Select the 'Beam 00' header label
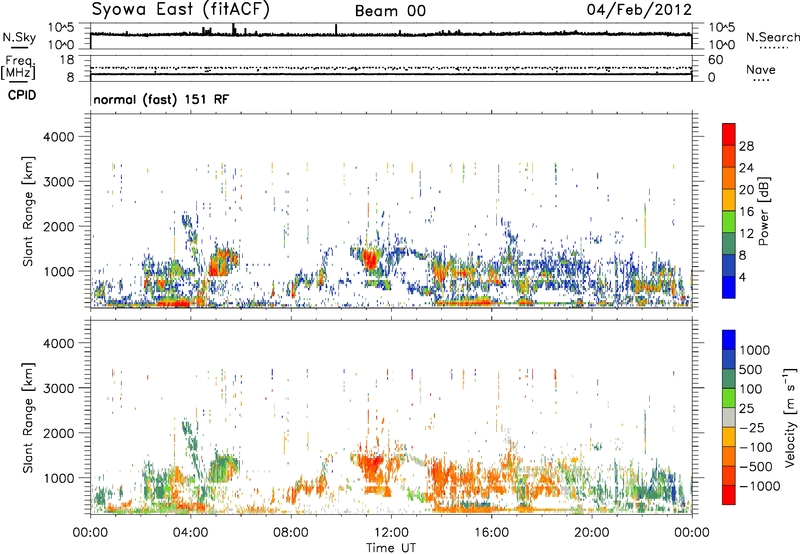 click(x=390, y=11)
